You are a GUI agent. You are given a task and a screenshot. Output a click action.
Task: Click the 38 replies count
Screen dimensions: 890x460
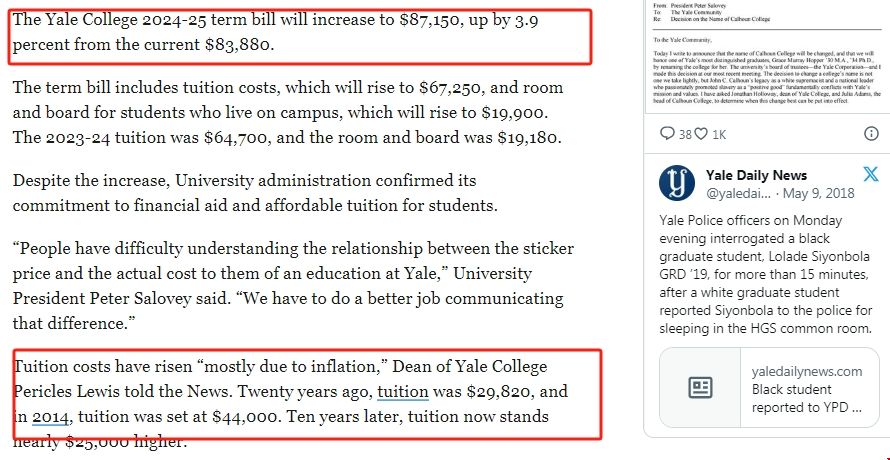(x=685, y=134)
